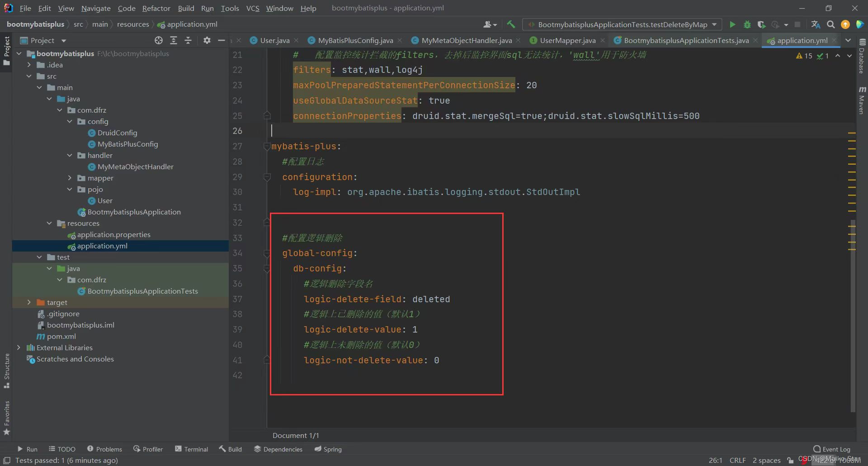Open Event Log from status bar

(x=831, y=449)
